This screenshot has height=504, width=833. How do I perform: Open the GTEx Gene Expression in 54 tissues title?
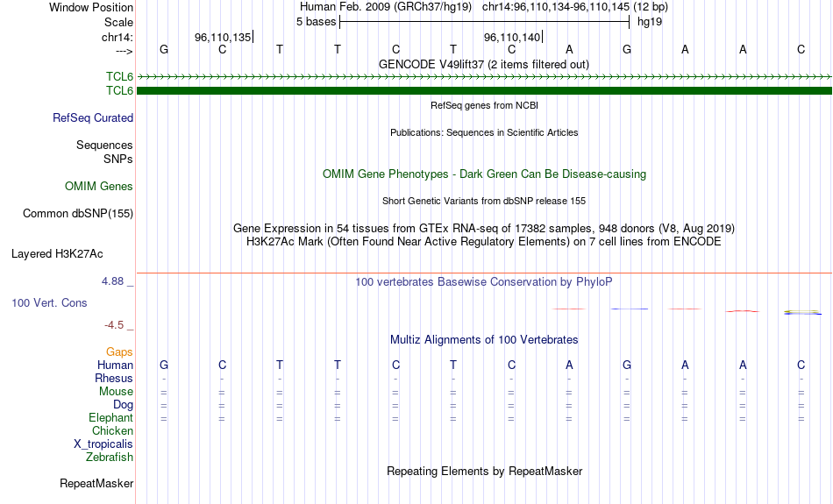tap(484, 229)
